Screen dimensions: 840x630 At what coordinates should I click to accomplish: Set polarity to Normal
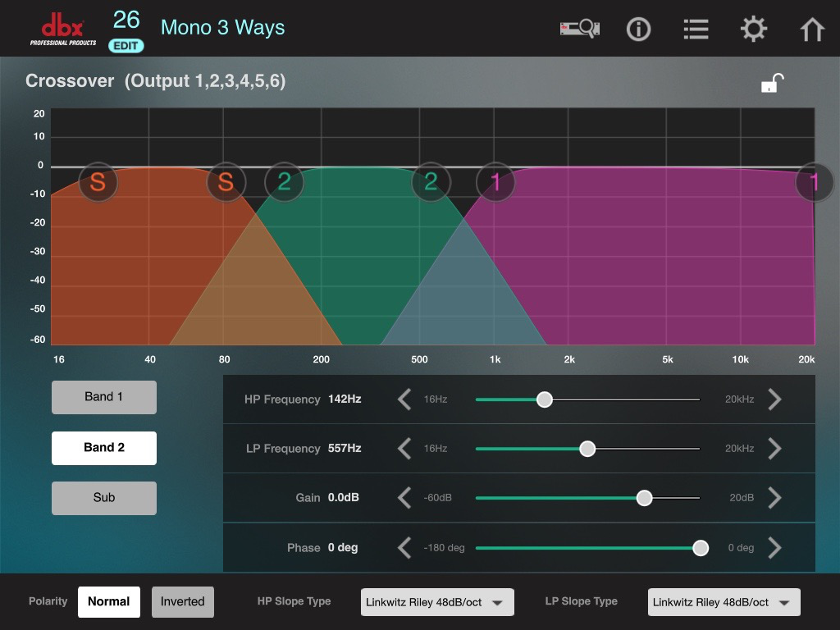click(x=109, y=601)
